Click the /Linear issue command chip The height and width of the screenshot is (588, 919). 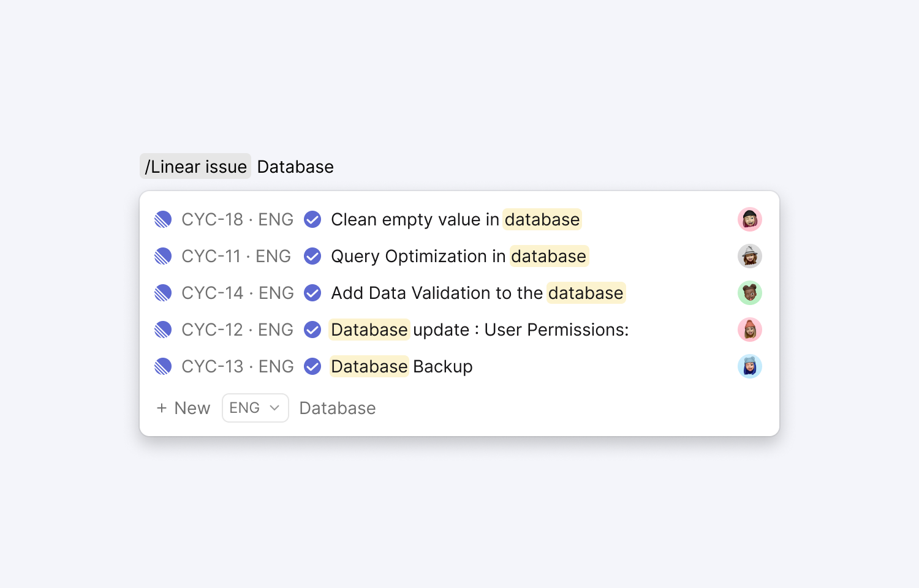tap(195, 167)
